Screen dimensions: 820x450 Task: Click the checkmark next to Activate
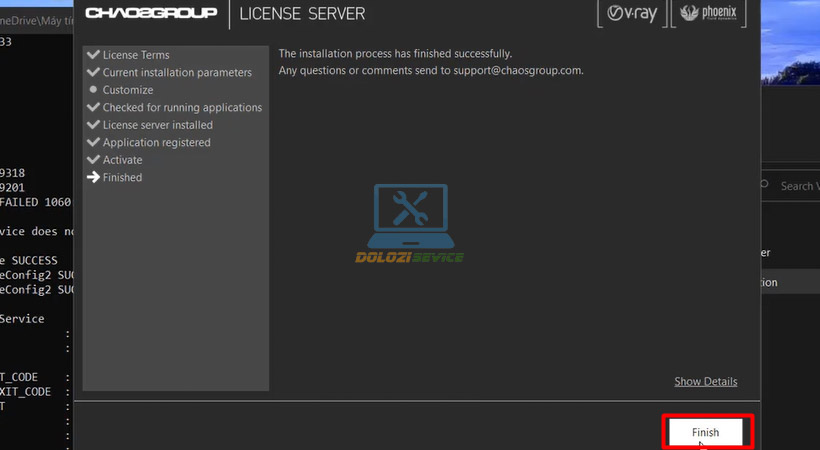point(93,160)
